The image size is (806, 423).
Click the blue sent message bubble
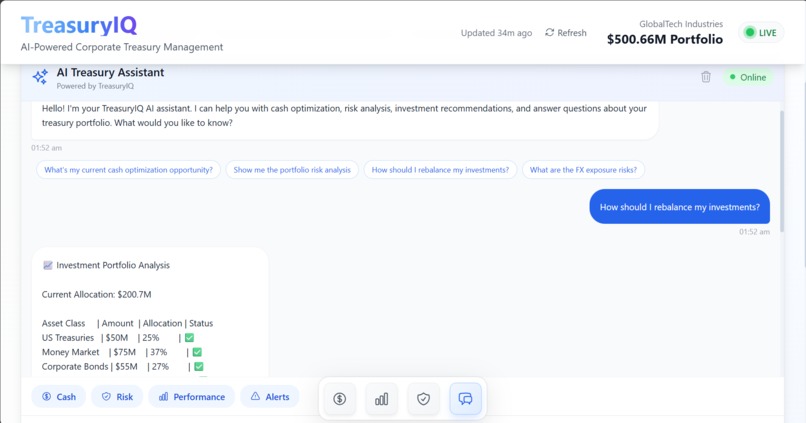click(680, 207)
